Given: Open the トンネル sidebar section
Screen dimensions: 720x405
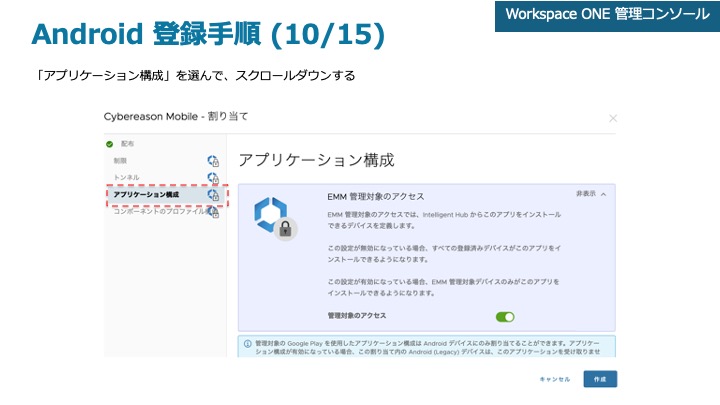Looking at the screenshot, I should click(126, 177).
